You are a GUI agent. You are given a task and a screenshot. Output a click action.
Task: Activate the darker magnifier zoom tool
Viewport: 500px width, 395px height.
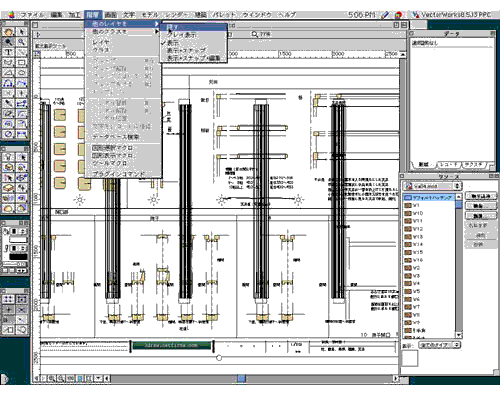pos(8,42)
